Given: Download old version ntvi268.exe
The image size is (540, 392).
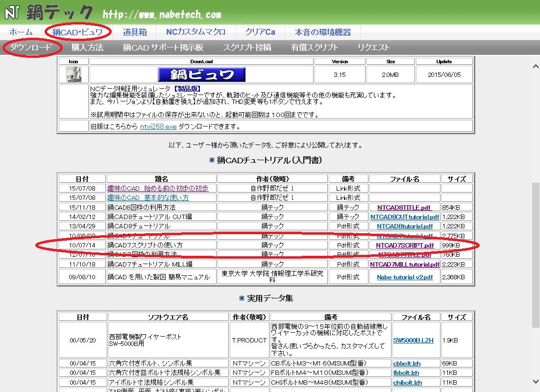Looking at the screenshot, I should pos(158,126).
